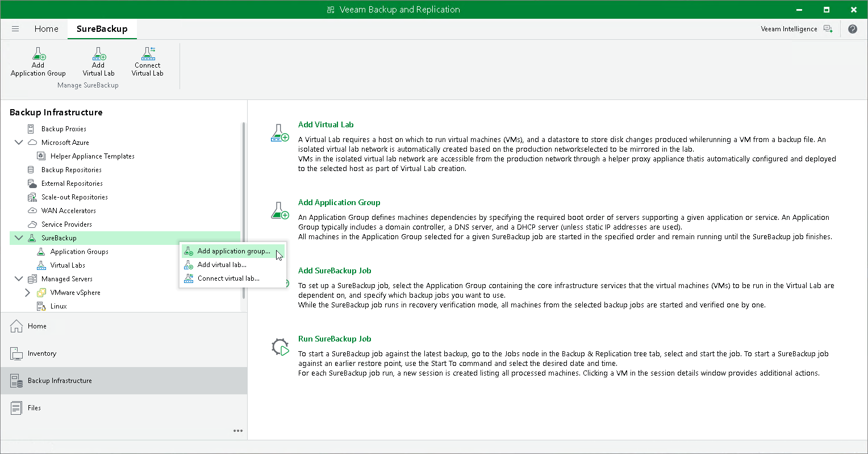Screen dimensions: 868x454
Task: Select 'Helper Appliance Templates' tree text
Action: pos(93,156)
